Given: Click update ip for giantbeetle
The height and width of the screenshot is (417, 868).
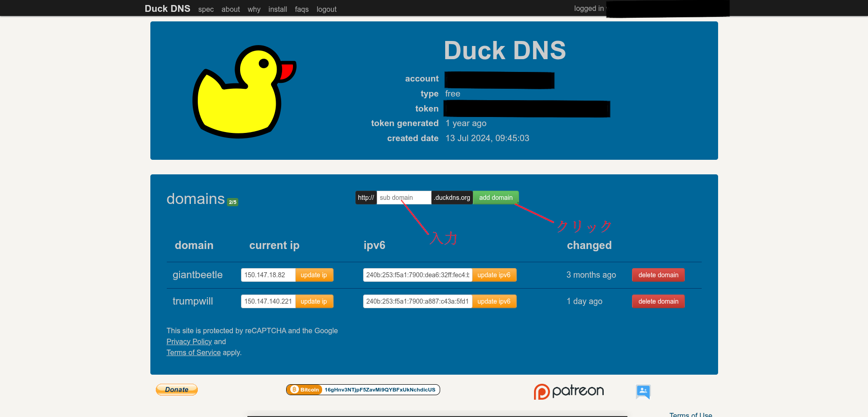Looking at the screenshot, I should pyautogui.click(x=314, y=275).
